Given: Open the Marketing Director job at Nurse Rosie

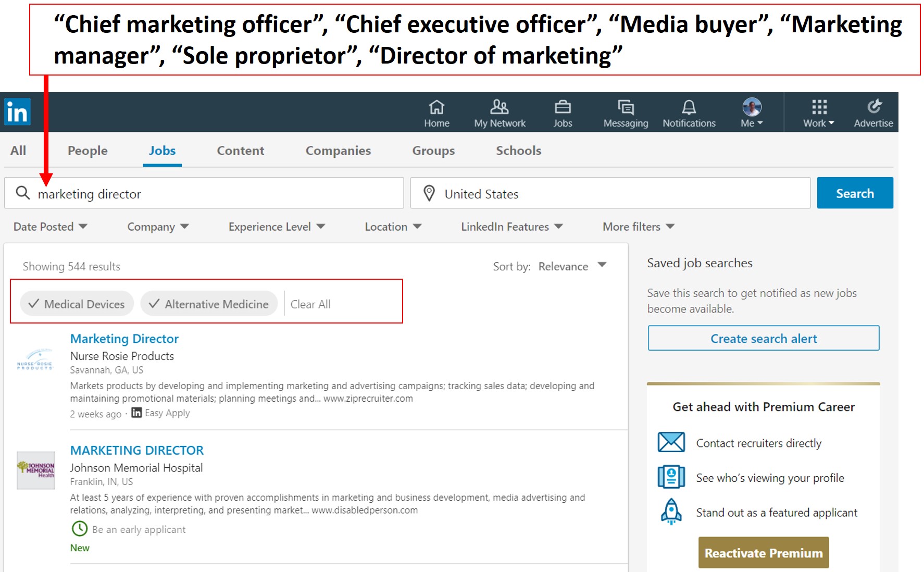Looking at the screenshot, I should [124, 339].
